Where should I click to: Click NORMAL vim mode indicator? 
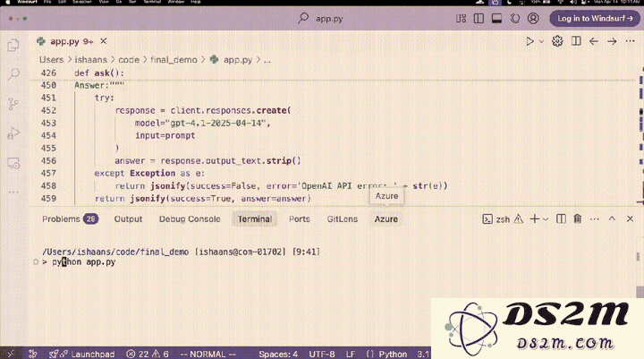coord(208,354)
